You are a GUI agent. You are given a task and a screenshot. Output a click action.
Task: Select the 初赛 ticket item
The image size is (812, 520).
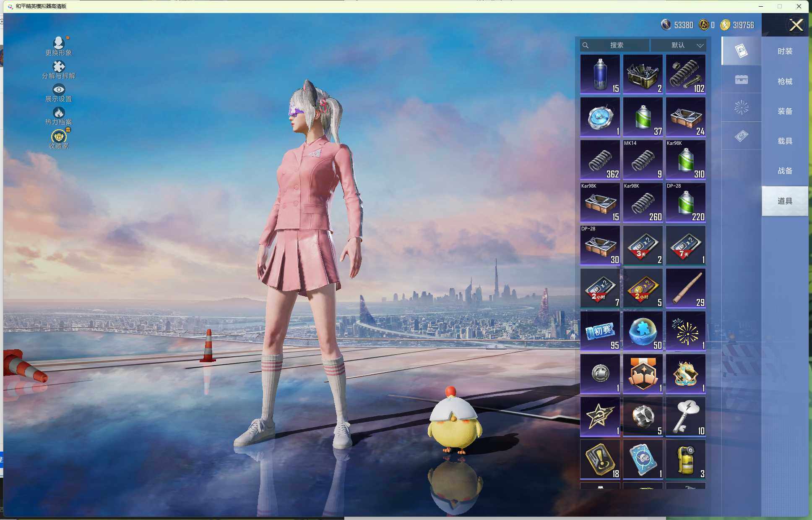600,331
